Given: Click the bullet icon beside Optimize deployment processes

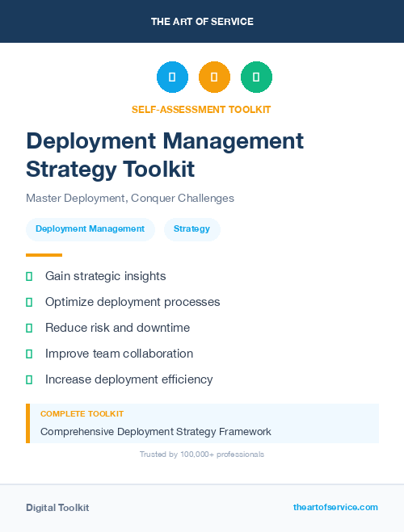Looking at the screenshot, I should [29, 302].
